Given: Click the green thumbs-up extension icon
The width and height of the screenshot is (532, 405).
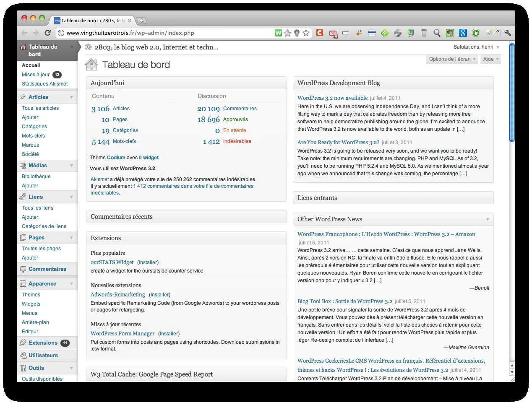Looking at the screenshot, I should point(476,33).
